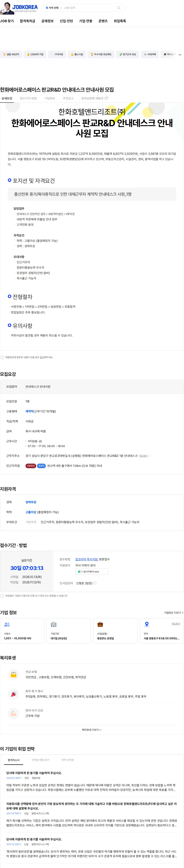Select the 합격자소서 tab
This screenshot has height=868, width=184.
click(x=14, y=760)
